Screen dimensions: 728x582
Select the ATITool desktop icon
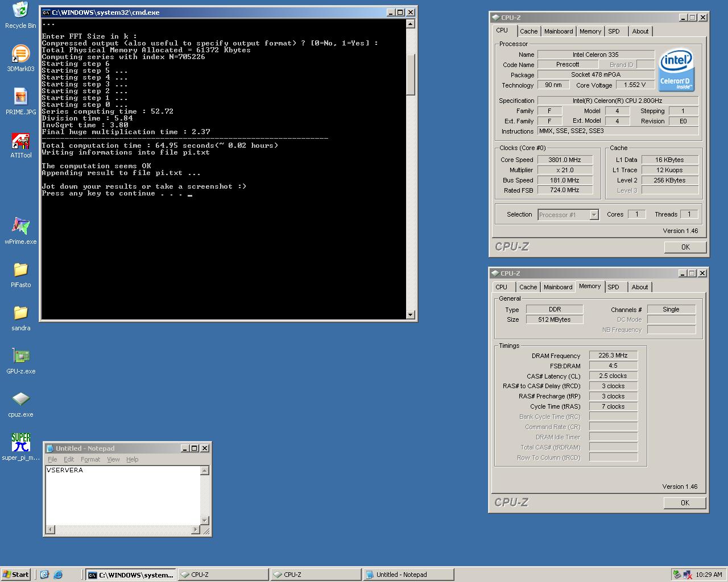20,145
